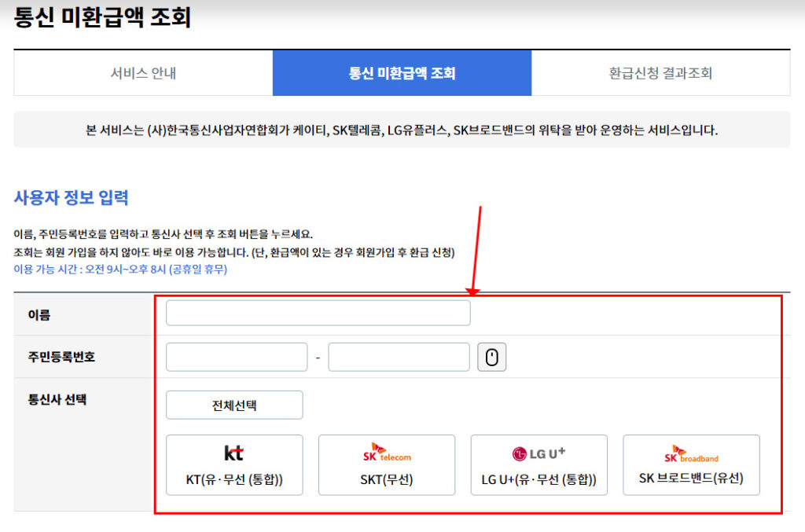
Task: Focus the 이름 text field
Action: pos(318,314)
